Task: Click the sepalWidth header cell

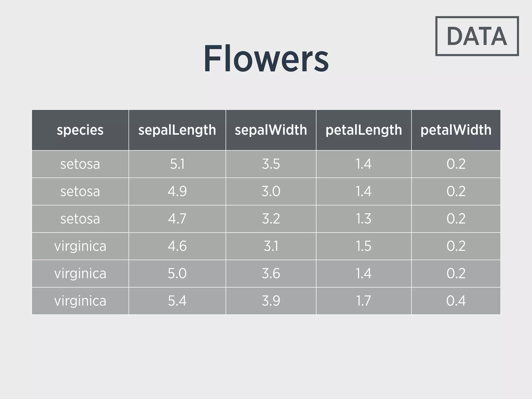Action: 271,130
